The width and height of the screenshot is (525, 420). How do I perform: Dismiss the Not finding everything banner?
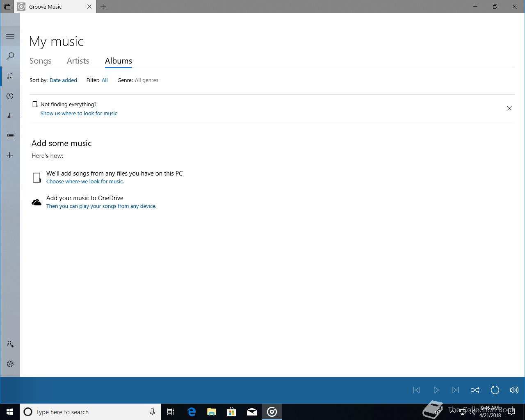point(509,108)
